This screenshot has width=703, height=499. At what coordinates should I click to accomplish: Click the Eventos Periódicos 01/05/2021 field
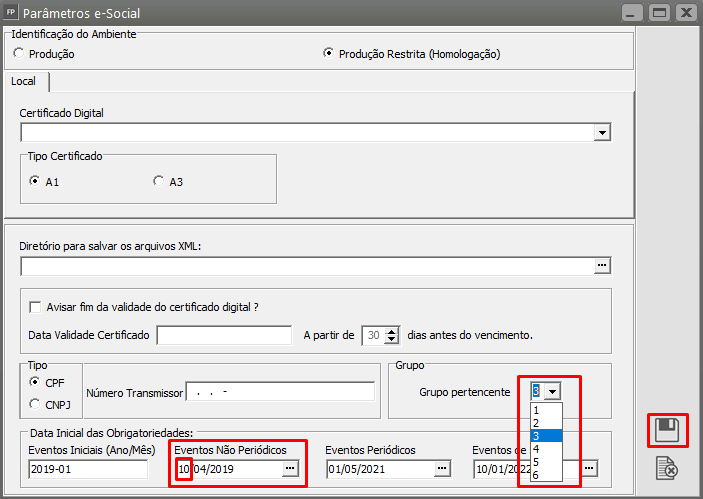(x=381, y=469)
